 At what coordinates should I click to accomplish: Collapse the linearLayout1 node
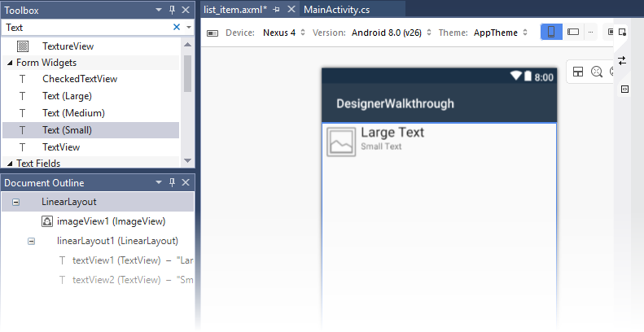tap(31, 241)
